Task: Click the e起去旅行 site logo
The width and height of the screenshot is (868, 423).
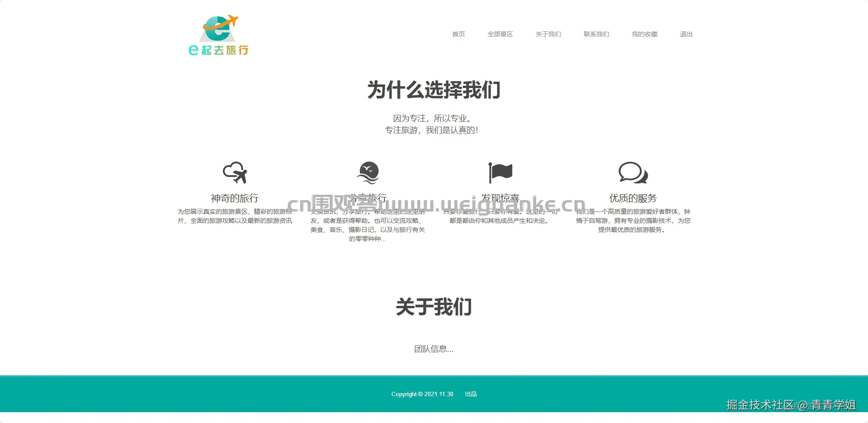Action: coord(218,35)
